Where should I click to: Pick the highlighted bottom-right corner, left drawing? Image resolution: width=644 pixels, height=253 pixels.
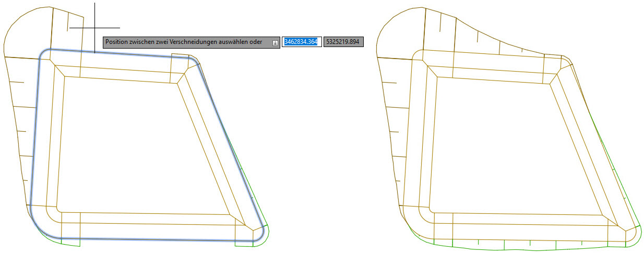(261, 236)
